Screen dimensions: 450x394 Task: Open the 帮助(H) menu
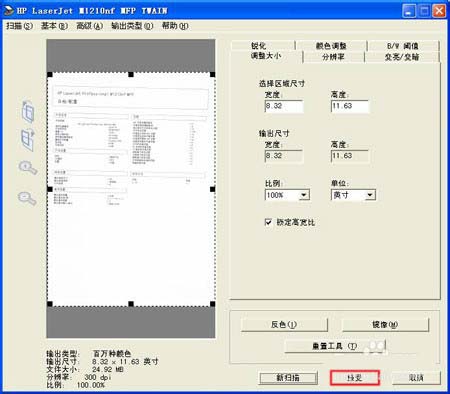175,26
